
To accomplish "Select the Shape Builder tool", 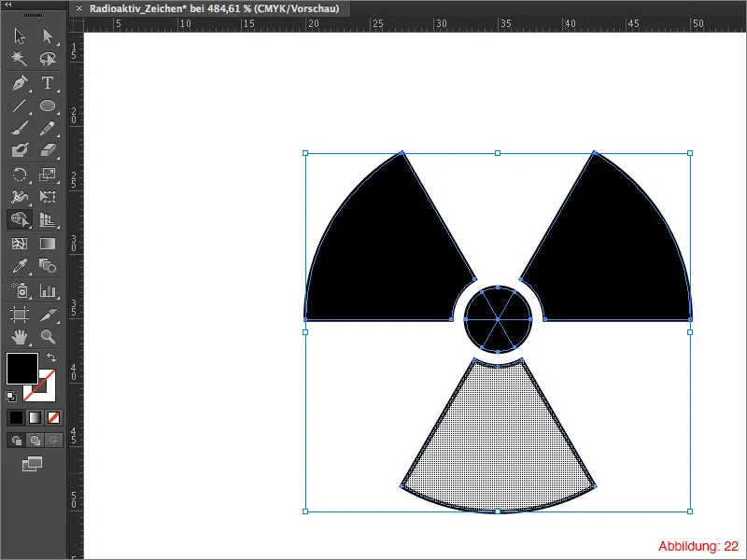I will (x=20, y=219).
